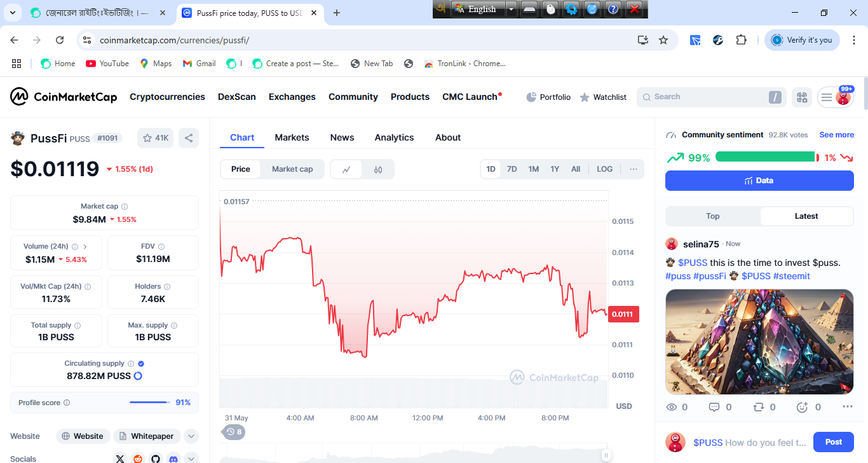The height and width of the screenshot is (463, 868).
Task: Click the Market cap info icon
Action: [x=125, y=207]
